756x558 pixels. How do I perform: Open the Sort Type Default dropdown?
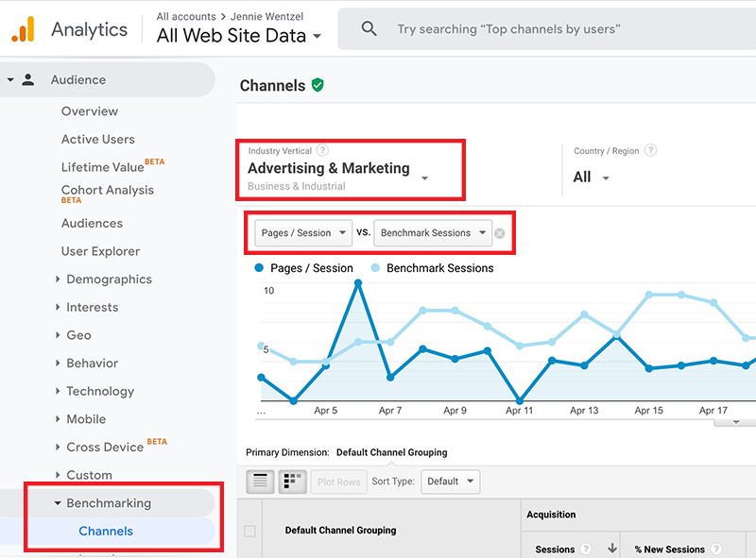[x=451, y=482]
